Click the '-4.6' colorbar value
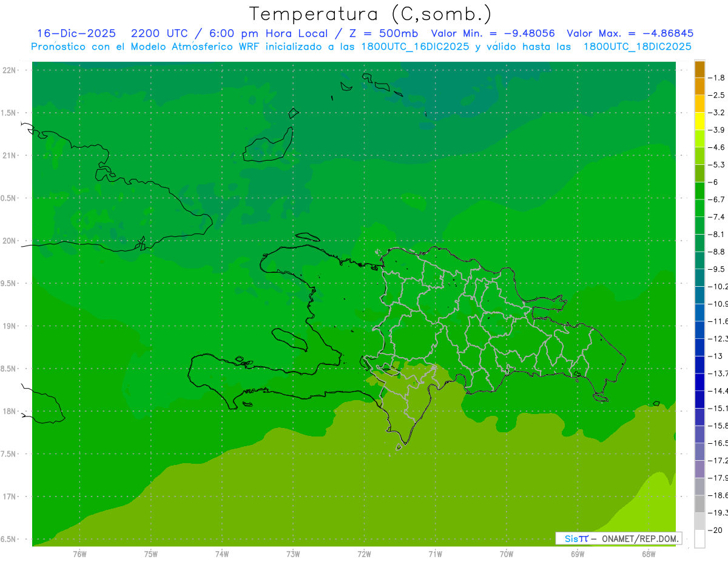Screen dimensions: 728x562 point(717,147)
